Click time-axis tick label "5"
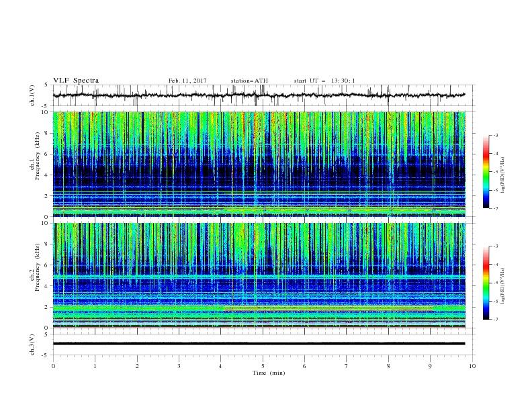532x411 pixels. (263, 366)
